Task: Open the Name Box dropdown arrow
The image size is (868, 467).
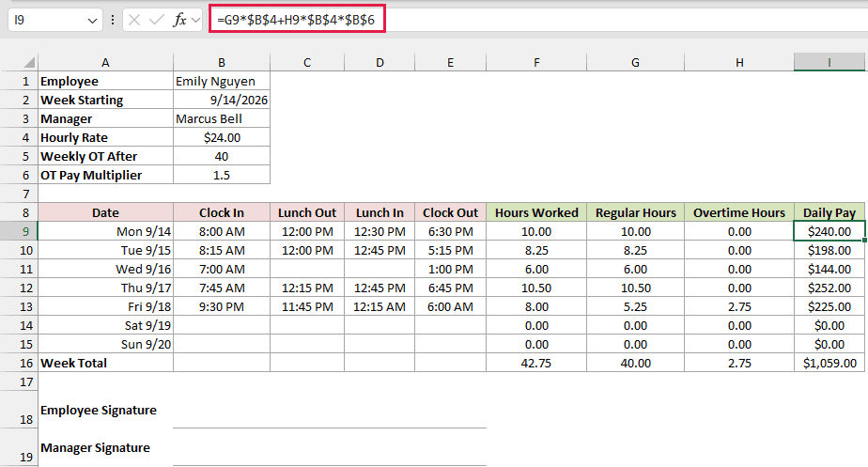Action: coord(92,21)
